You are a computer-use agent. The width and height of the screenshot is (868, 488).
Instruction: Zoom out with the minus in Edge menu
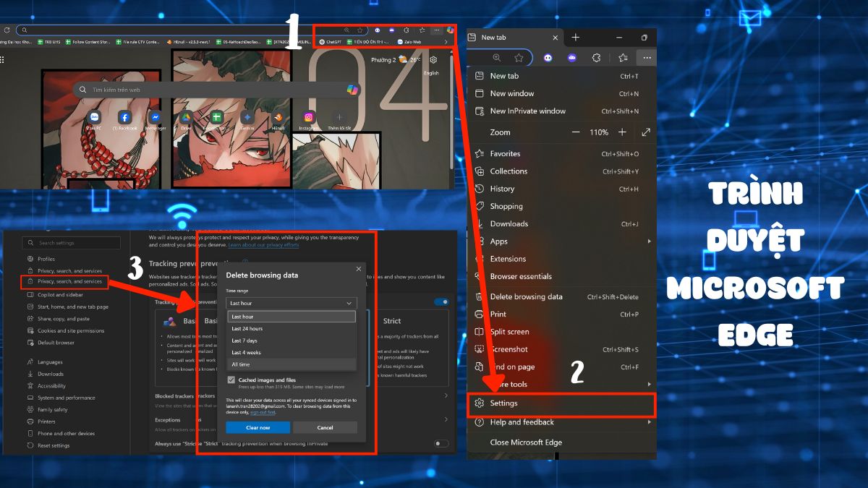point(576,132)
